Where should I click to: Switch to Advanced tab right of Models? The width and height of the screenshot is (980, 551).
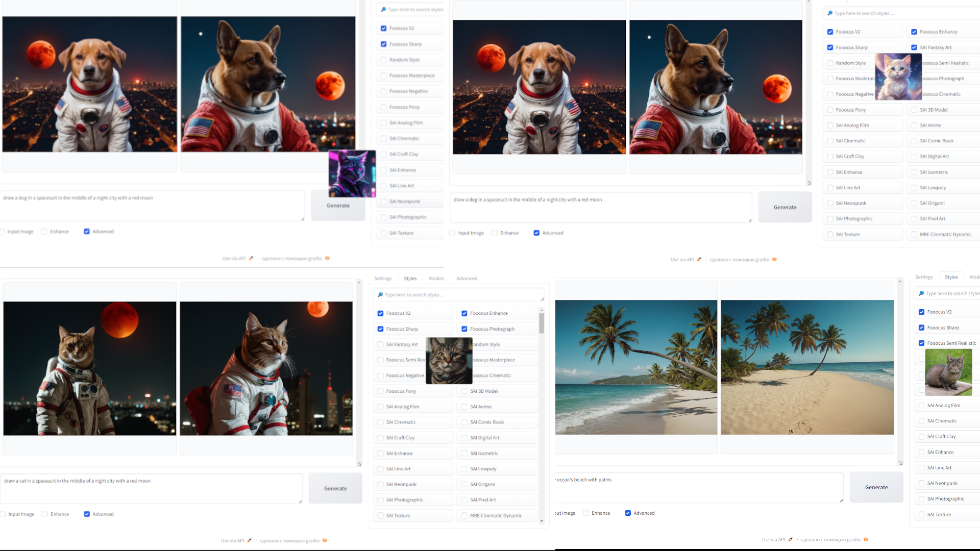point(467,279)
